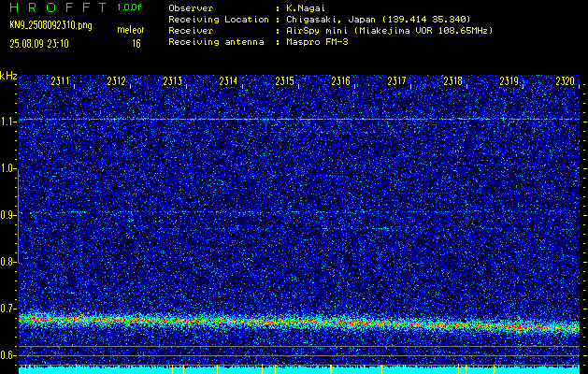Click the Receiving Location label
The image size is (588, 374).
click(219, 20)
